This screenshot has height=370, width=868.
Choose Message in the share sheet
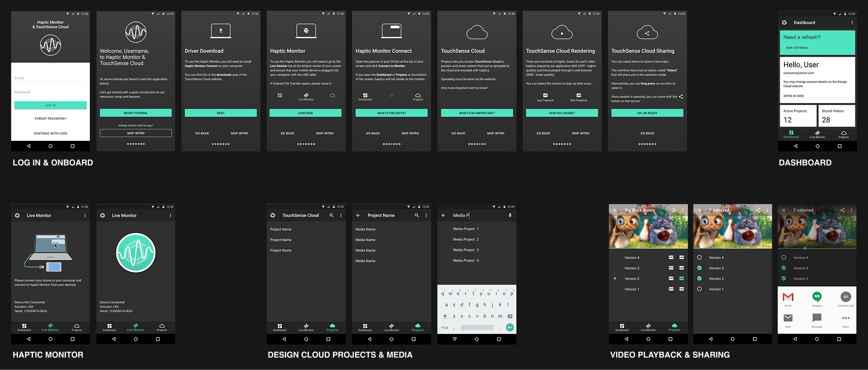[817, 320]
